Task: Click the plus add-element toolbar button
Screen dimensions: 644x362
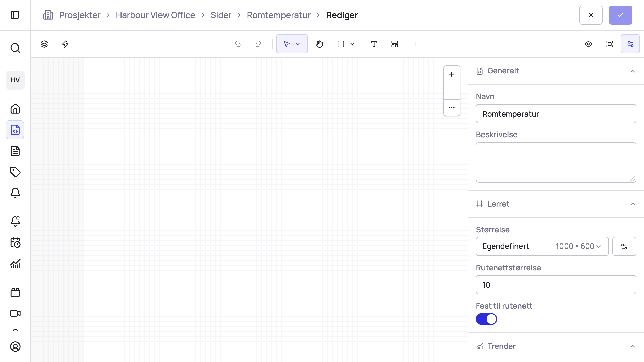Action: 416,44
